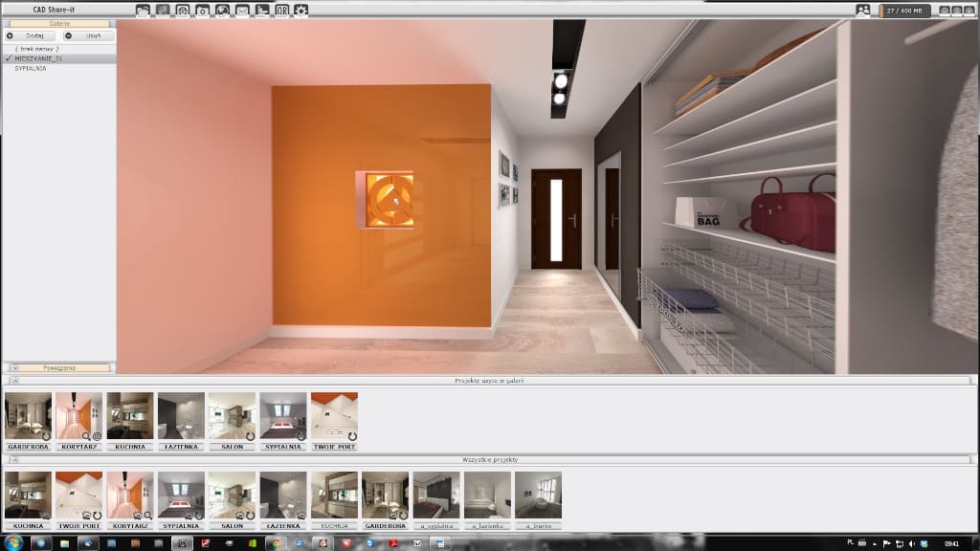Click the 27 / 400 MB storage gauge
Image resolution: width=980 pixels, height=551 pixels.
(x=906, y=9)
